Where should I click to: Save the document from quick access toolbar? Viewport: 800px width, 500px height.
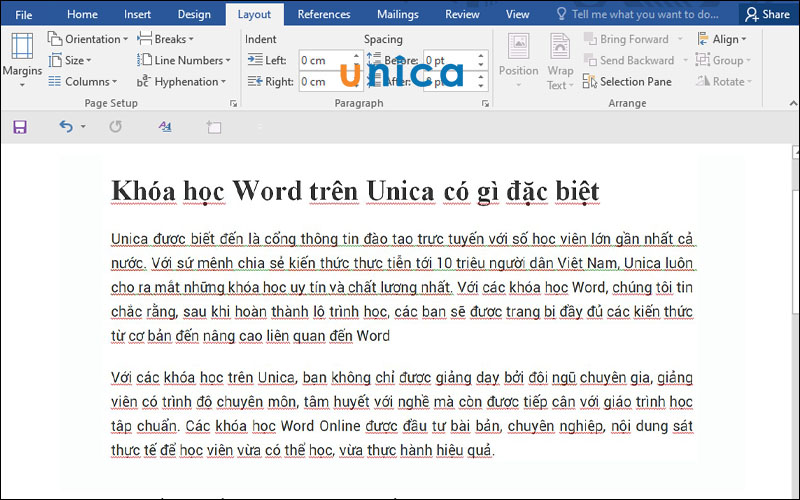tap(20, 127)
